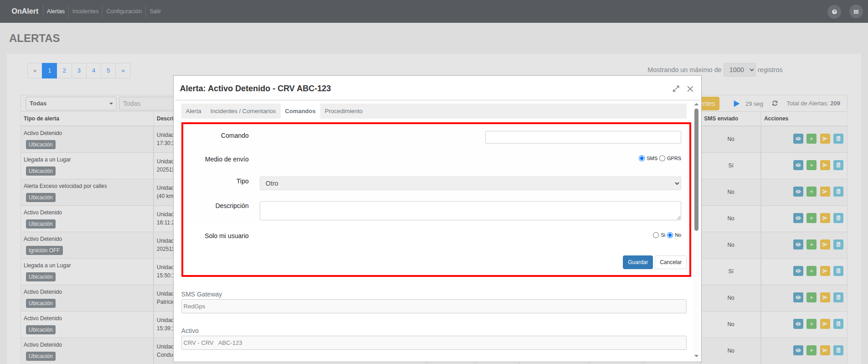
Task: Click the Ignición OFF badge
Action: click(44, 250)
